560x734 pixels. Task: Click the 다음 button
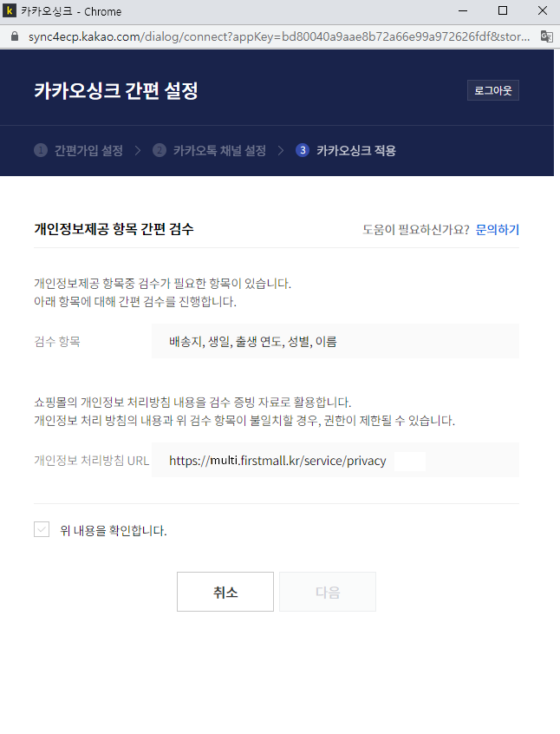[328, 592]
